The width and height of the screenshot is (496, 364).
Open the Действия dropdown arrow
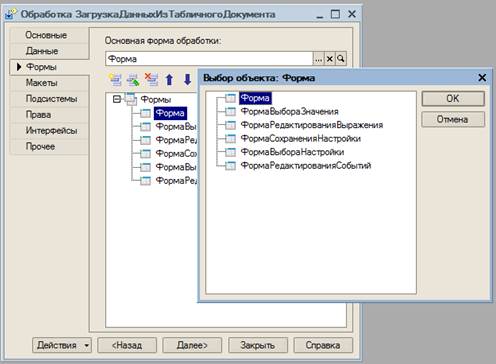point(86,345)
